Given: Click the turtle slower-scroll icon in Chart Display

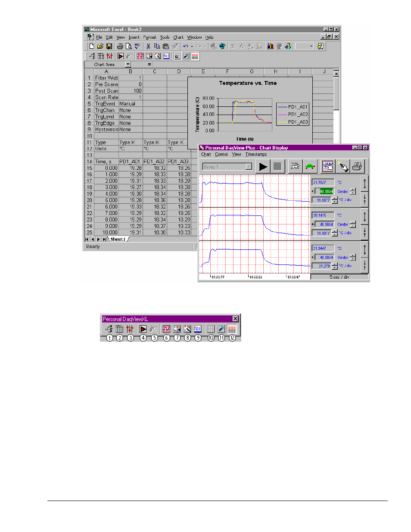Looking at the screenshot, I should 310,166.
